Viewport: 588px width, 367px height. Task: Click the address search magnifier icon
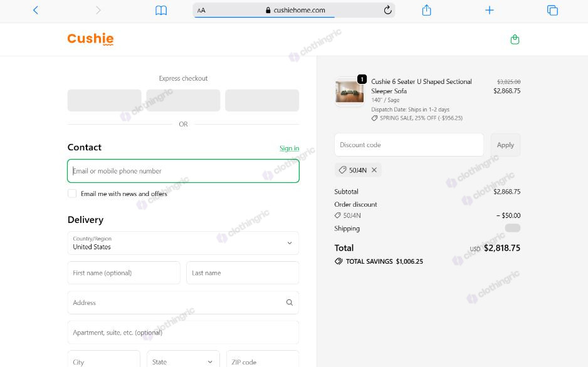290,302
